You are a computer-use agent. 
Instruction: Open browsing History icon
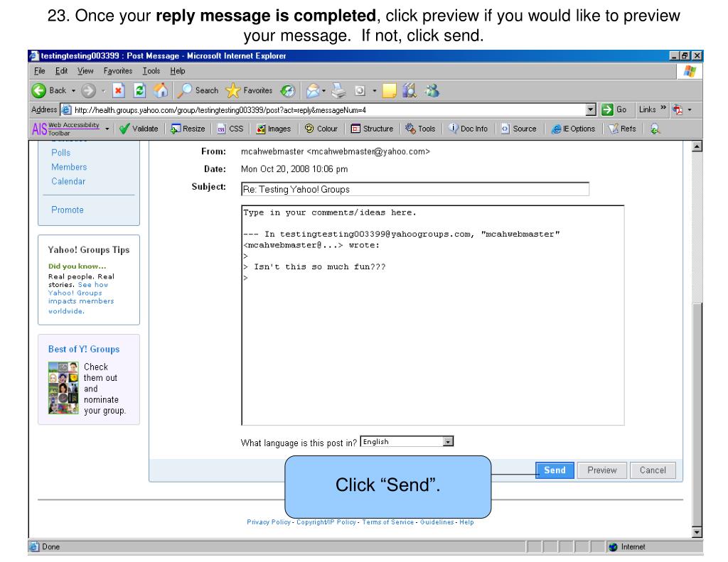tap(288, 90)
